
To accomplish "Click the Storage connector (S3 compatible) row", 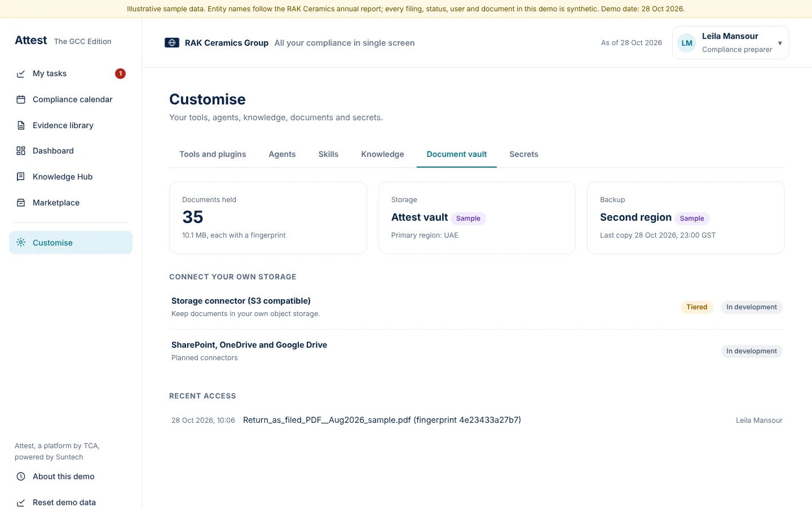I will (x=477, y=307).
